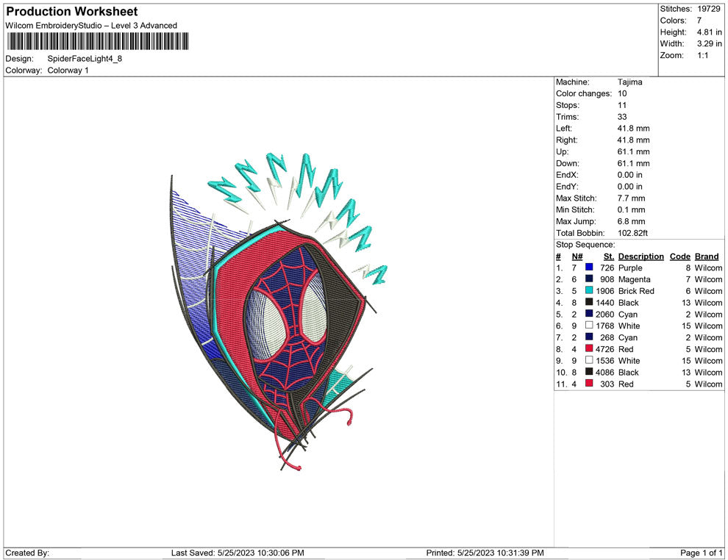Click the Total Bobbin value '102.82ft'
Screen dimensions: 728x560
click(633, 233)
